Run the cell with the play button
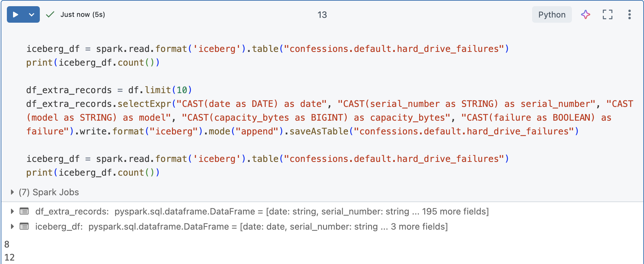644x264 pixels. tap(15, 14)
